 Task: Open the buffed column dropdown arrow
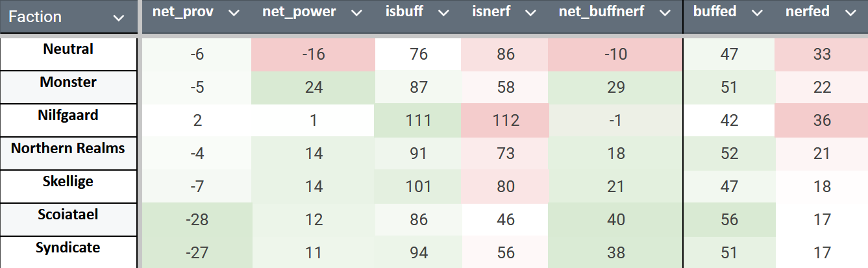pyautogui.click(x=755, y=12)
